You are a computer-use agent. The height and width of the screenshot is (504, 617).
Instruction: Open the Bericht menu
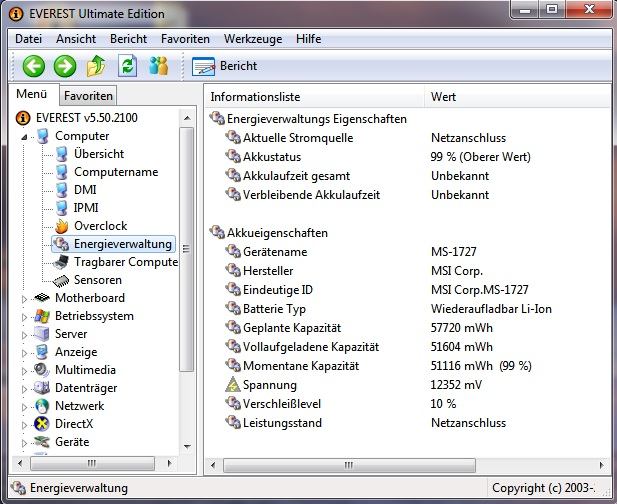pos(128,39)
